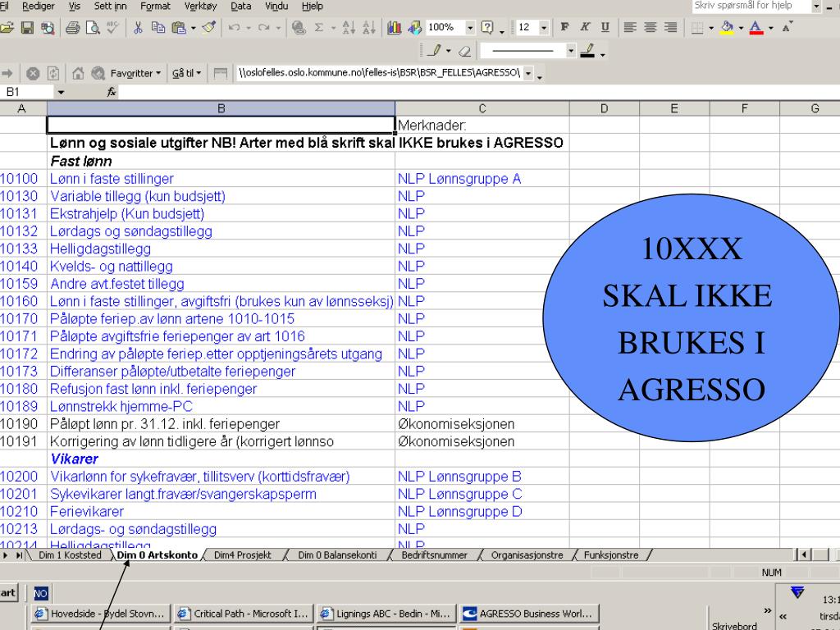The height and width of the screenshot is (630, 840).
Task: Click the Copy icon
Action: pos(158,27)
